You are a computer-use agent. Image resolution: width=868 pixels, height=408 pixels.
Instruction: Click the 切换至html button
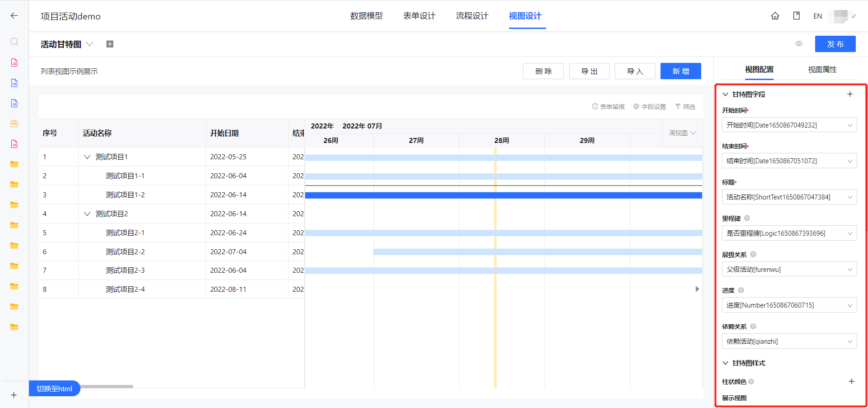pos(55,389)
